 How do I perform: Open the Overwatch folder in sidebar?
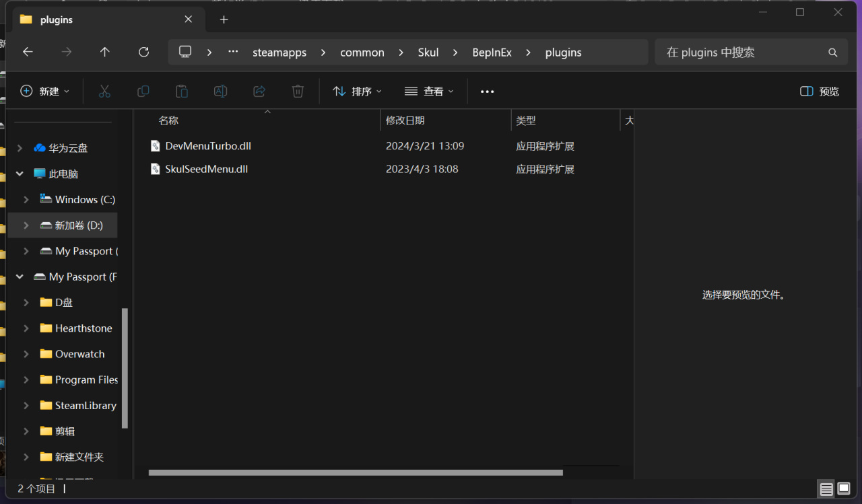tap(79, 354)
